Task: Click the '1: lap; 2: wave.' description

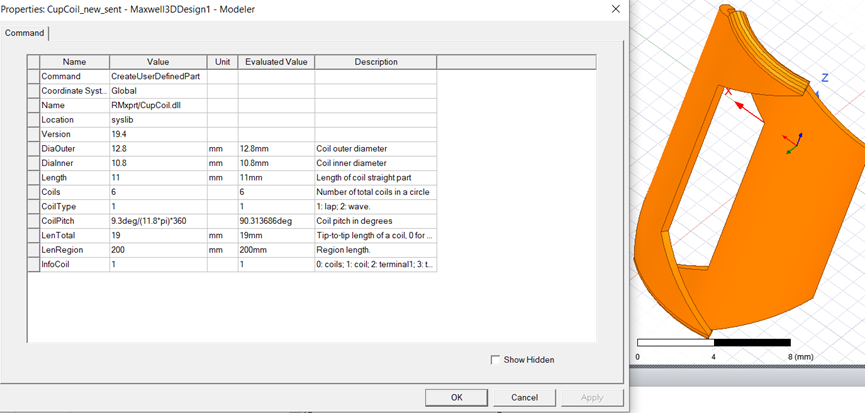Action: tap(376, 207)
